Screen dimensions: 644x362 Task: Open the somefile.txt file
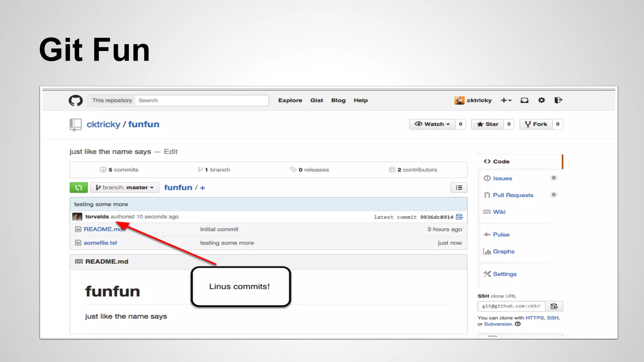[100, 243]
